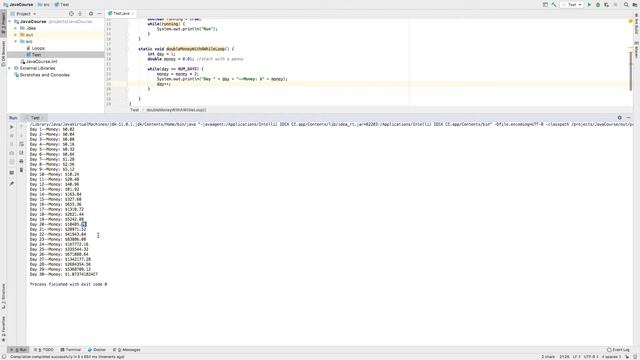640x360 pixels.
Task: Run the Test configuration with green play icon
Action: 589,4
